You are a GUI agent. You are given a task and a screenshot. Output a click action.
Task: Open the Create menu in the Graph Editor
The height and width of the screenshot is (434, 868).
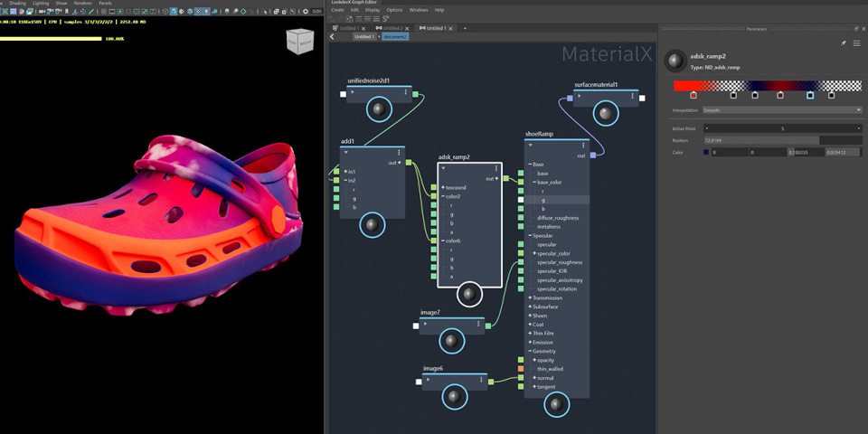(337, 10)
